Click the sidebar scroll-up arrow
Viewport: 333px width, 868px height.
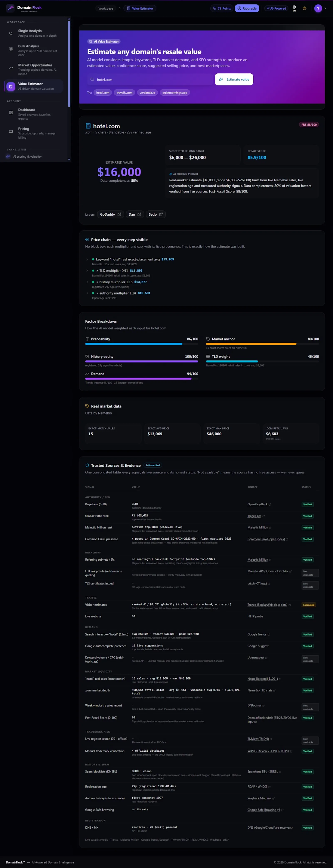tap(69, 19)
